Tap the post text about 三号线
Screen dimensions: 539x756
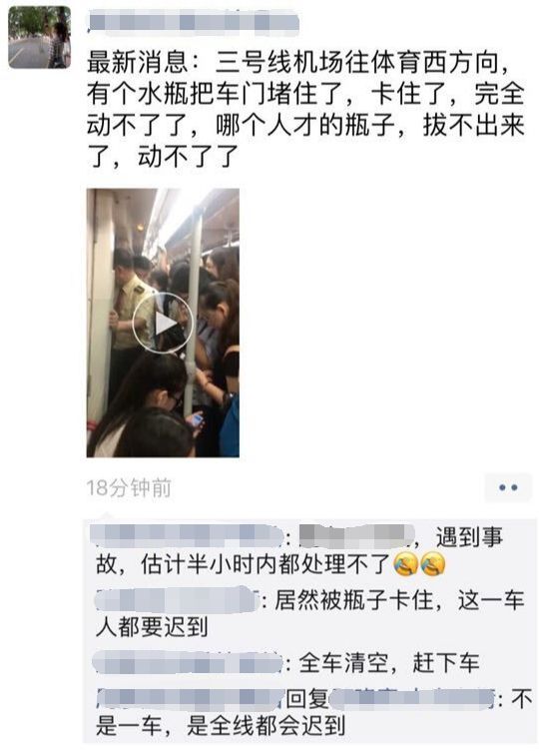[305, 109]
